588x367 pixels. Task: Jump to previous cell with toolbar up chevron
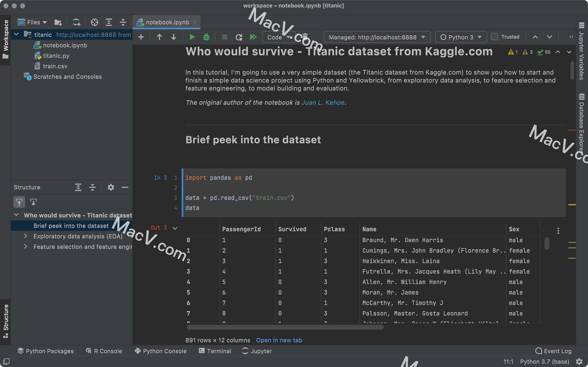[x=535, y=37]
